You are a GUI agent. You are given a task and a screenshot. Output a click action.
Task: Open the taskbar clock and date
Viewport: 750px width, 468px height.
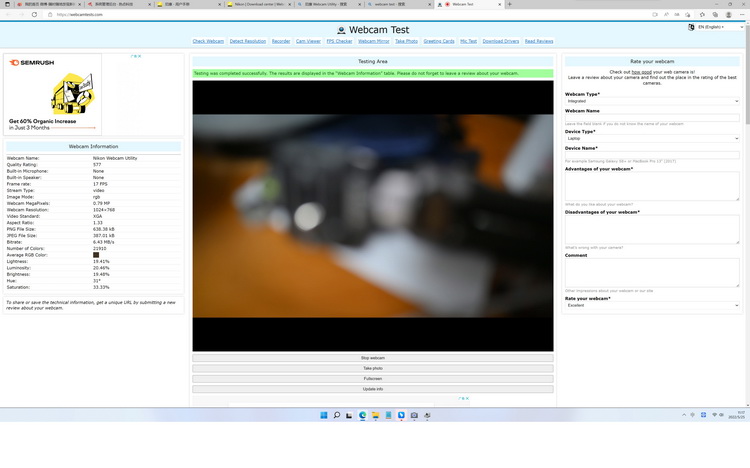735,415
